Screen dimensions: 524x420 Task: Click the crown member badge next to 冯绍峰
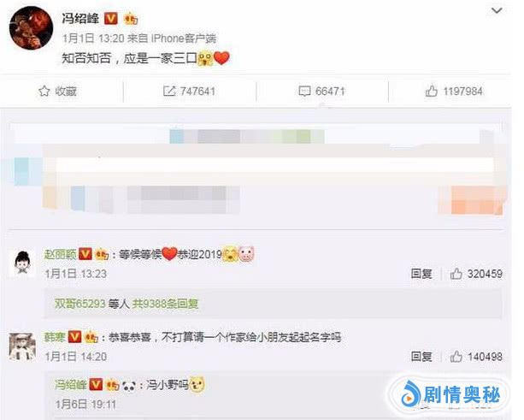point(131,19)
